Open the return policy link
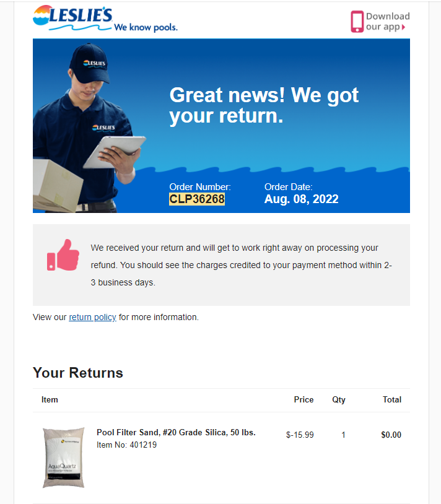Image resolution: width=441 pixels, height=504 pixels. coord(92,317)
